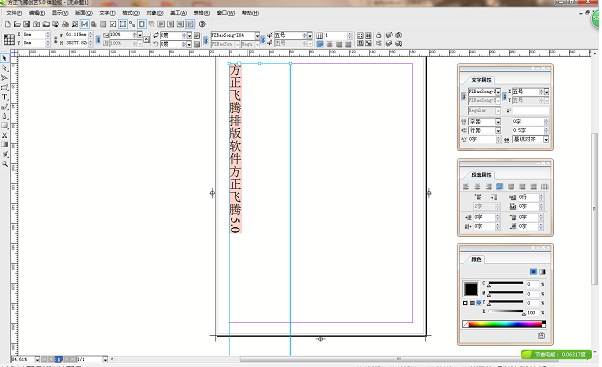Open the font name dropdown in toolbar
Screen dimensions: 602x367
[257, 35]
